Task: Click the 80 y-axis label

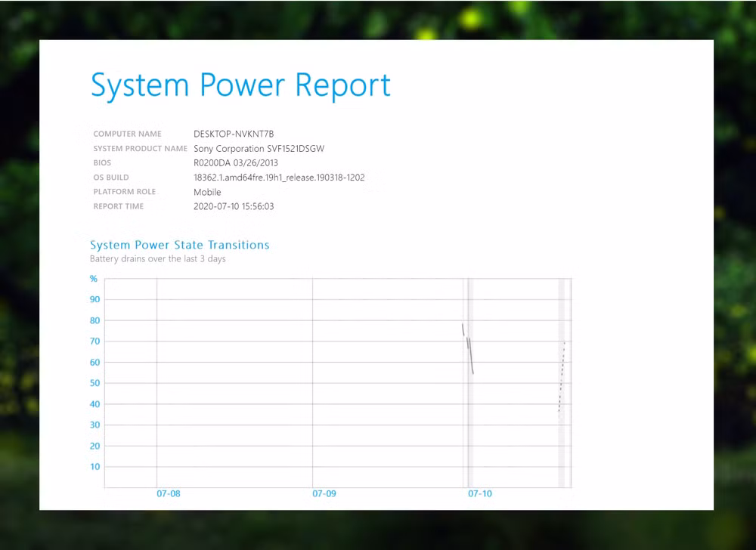Action: [x=95, y=320]
